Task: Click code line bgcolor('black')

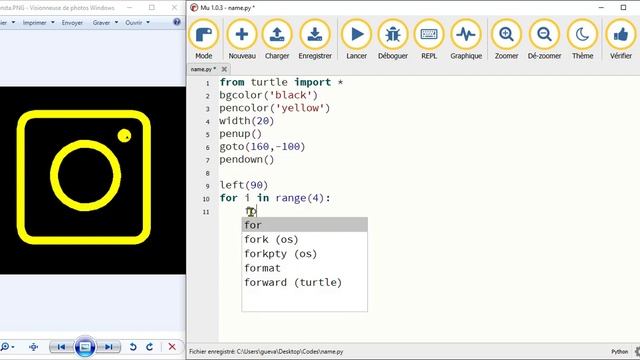Action: (268, 95)
